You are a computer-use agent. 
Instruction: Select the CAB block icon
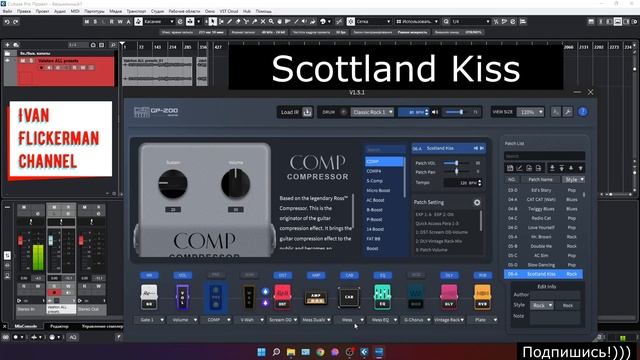[x=349, y=297]
